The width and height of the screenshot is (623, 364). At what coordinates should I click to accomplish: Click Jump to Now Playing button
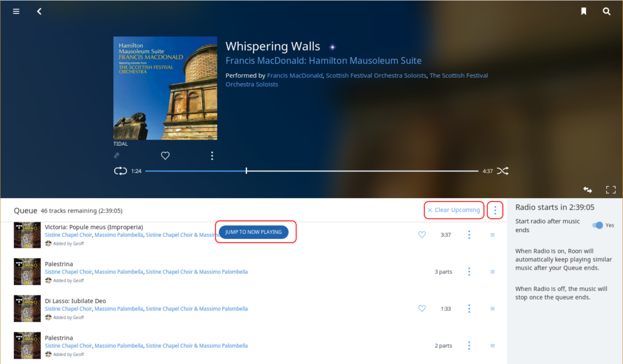pos(254,232)
